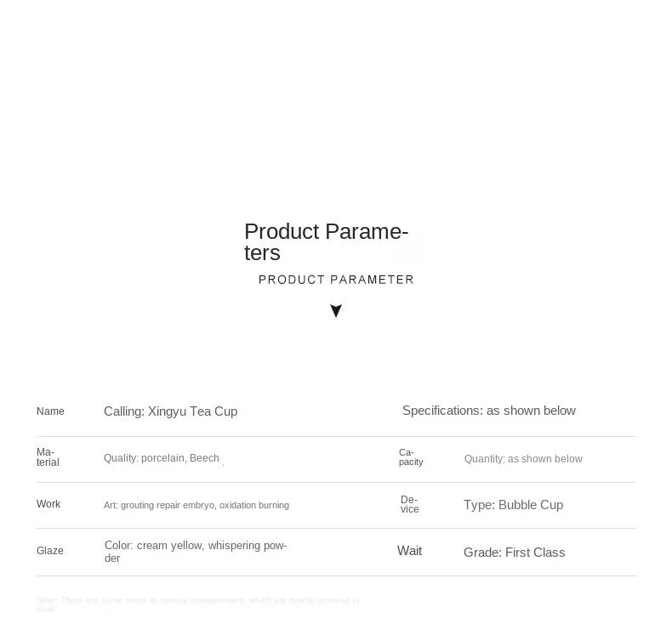The width and height of the screenshot is (672, 635).
Task: Select 'Calling: Xingyu Tea Cup' text
Action: [171, 411]
